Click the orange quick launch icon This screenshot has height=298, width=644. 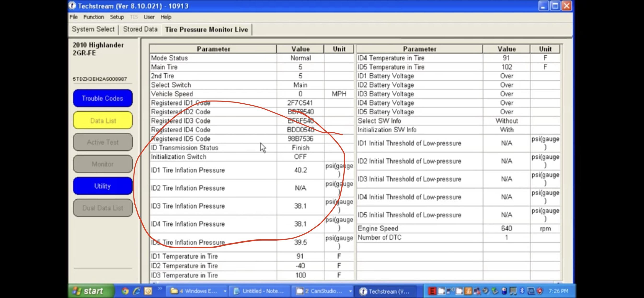pyautogui.click(x=148, y=291)
